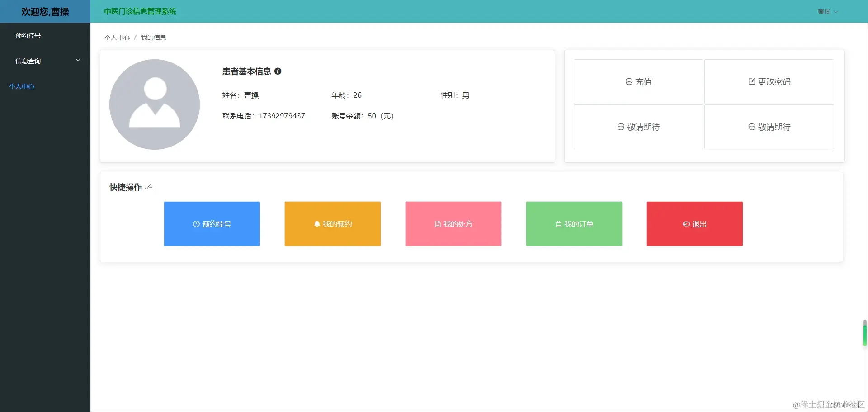Click the right 敬请期待 button
This screenshot has height=412, width=868.
769,127
